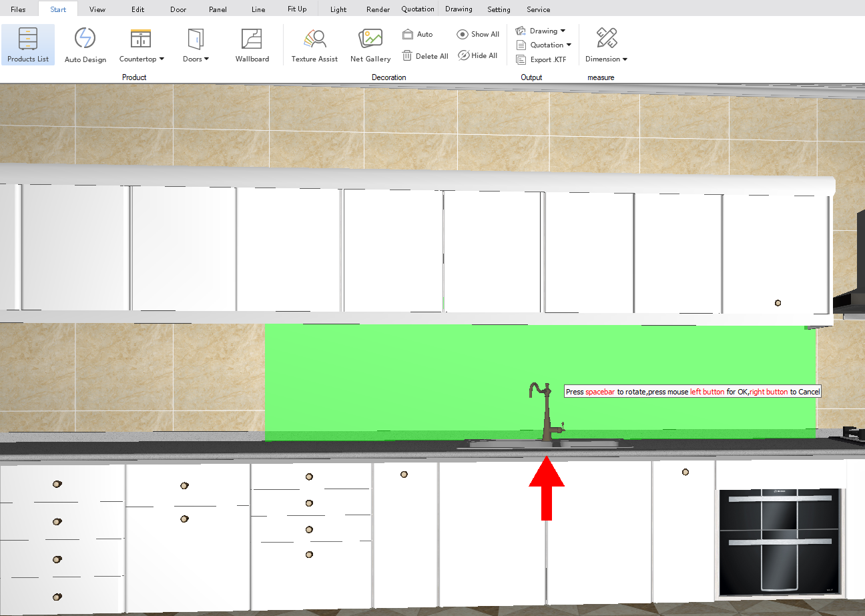The height and width of the screenshot is (616, 865).
Task: Click the sink basin on countertop
Action: click(546, 444)
